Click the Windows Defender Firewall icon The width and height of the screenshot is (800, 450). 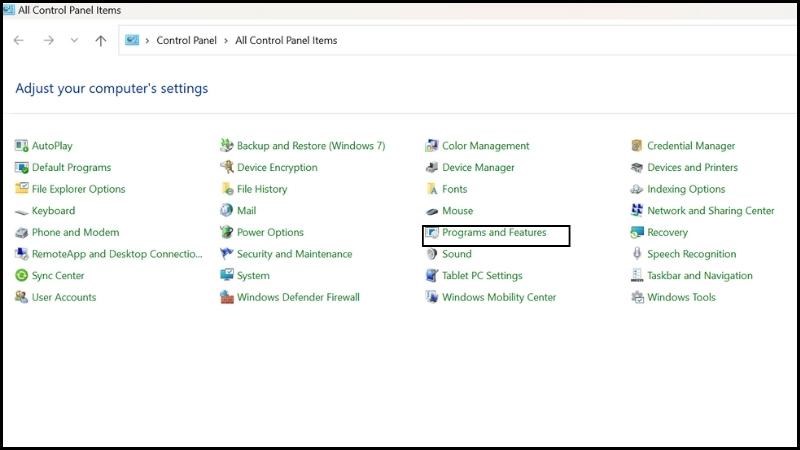click(227, 297)
